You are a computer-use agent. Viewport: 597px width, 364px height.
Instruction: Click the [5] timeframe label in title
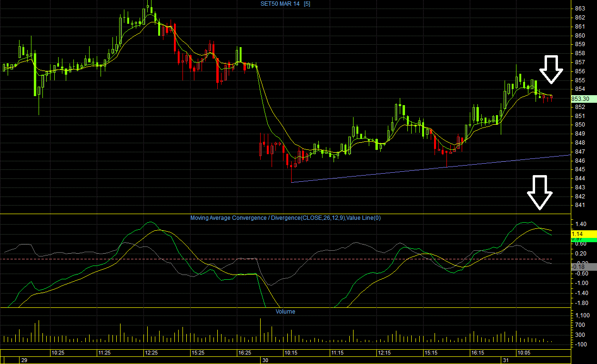pyautogui.click(x=307, y=4)
